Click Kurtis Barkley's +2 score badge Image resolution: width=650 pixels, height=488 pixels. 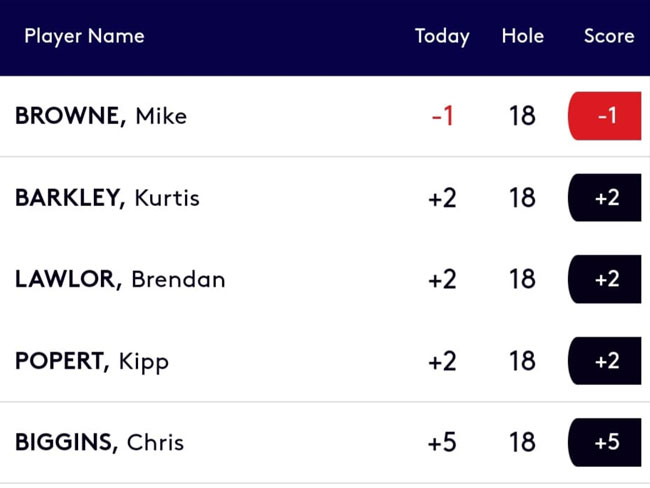coord(605,198)
